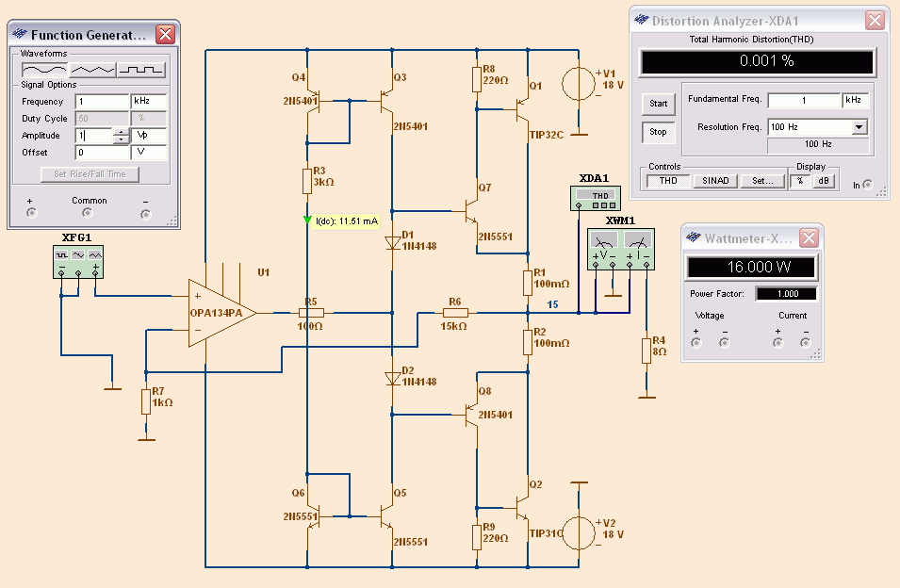Image resolution: width=900 pixels, height=588 pixels.
Task: Select the XFG1 function generator instrument
Action: pos(78,262)
